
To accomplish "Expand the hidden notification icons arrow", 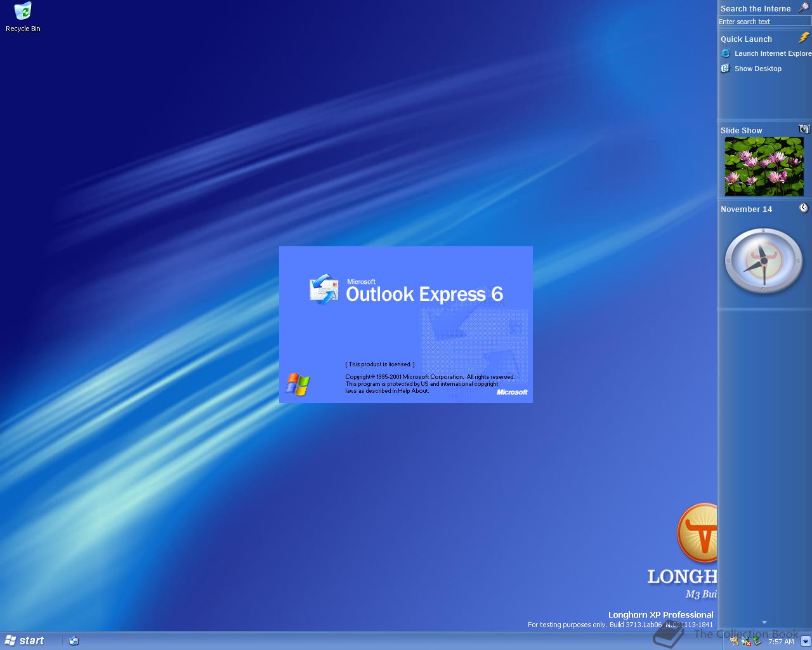I will (x=804, y=640).
